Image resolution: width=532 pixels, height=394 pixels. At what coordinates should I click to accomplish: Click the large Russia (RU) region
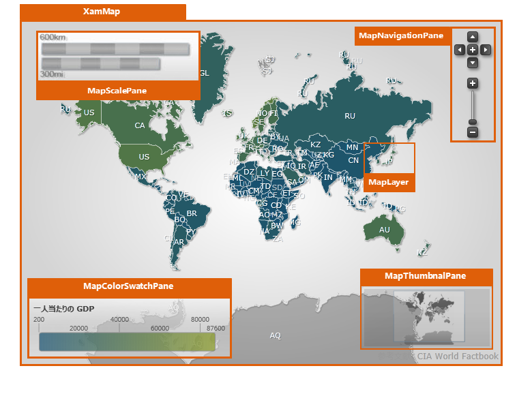tap(350, 116)
